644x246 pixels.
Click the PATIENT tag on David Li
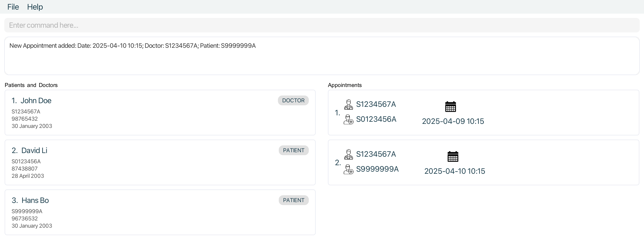point(293,150)
